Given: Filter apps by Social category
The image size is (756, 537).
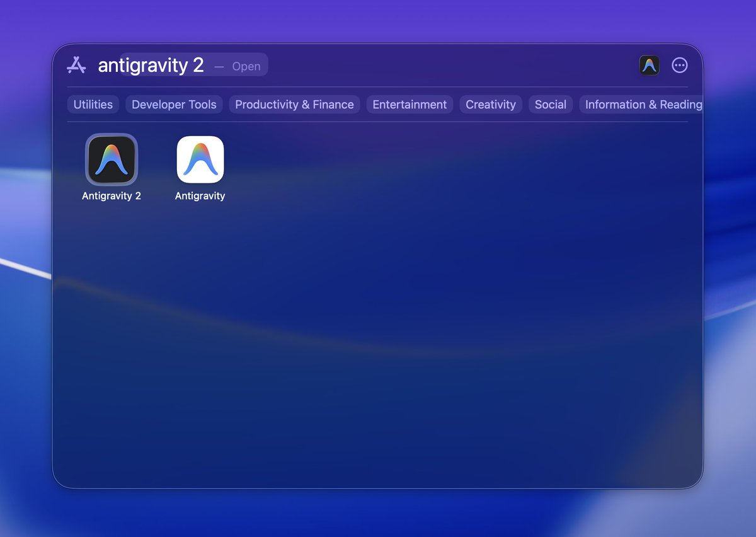Looking at the screenshot, I should point(551,105).
